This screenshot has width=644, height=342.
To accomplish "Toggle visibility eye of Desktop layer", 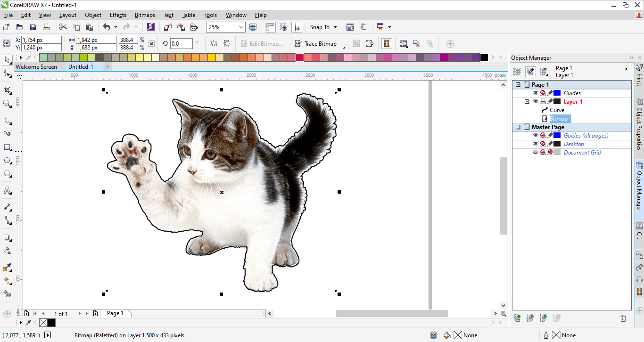I will pos(535,144).
